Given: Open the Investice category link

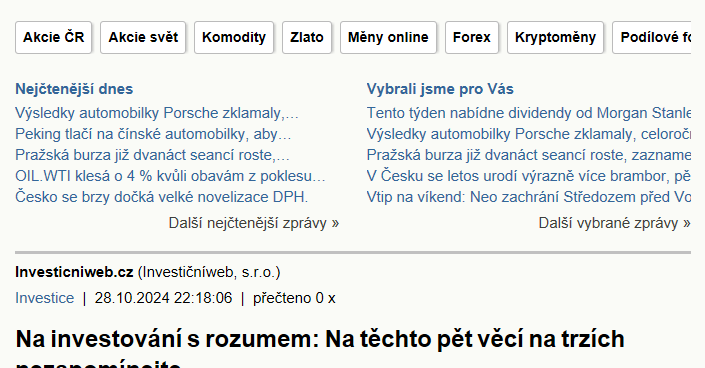Looking at the screenshot, I should point(45,298).
